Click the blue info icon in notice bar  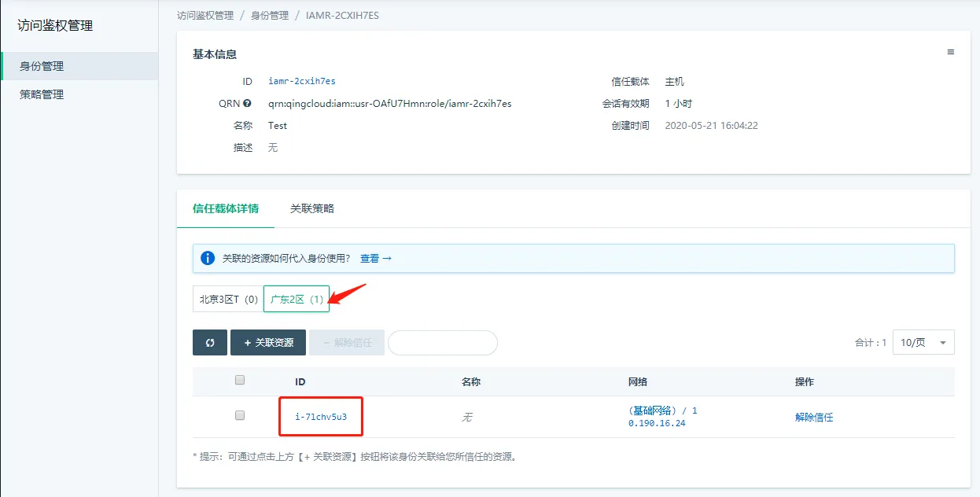click(x=208, y=258)
